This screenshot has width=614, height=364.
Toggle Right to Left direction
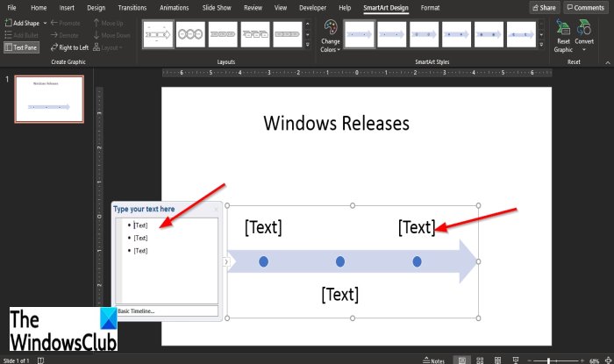(69, 47)
